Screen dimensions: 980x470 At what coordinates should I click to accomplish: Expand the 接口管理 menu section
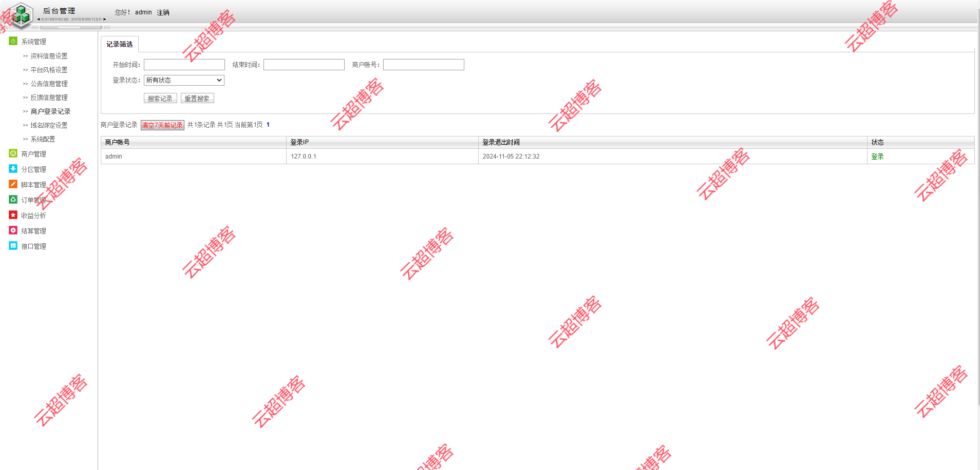[33, 246]
